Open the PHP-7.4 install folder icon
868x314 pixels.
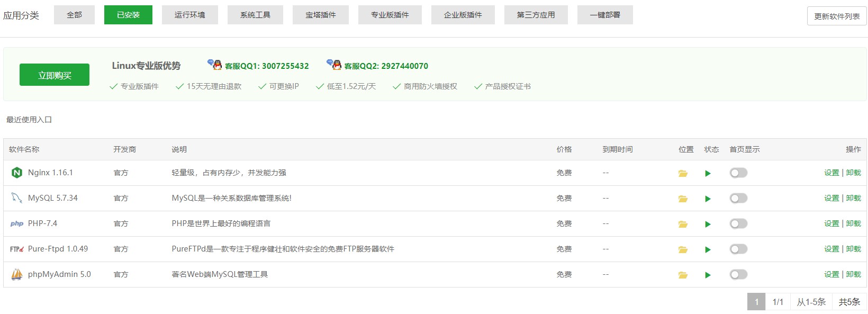coord(683,224)
